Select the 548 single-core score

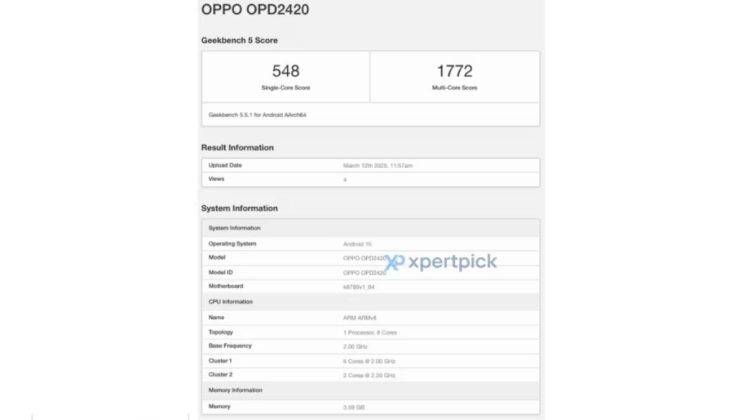pyautogui.click(x=285, y=71)
